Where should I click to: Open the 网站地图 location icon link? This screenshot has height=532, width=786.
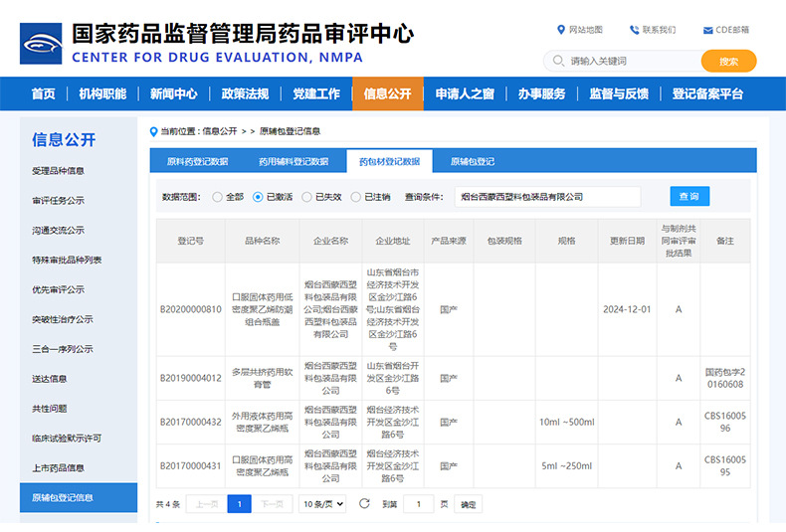tap(561, 30)
